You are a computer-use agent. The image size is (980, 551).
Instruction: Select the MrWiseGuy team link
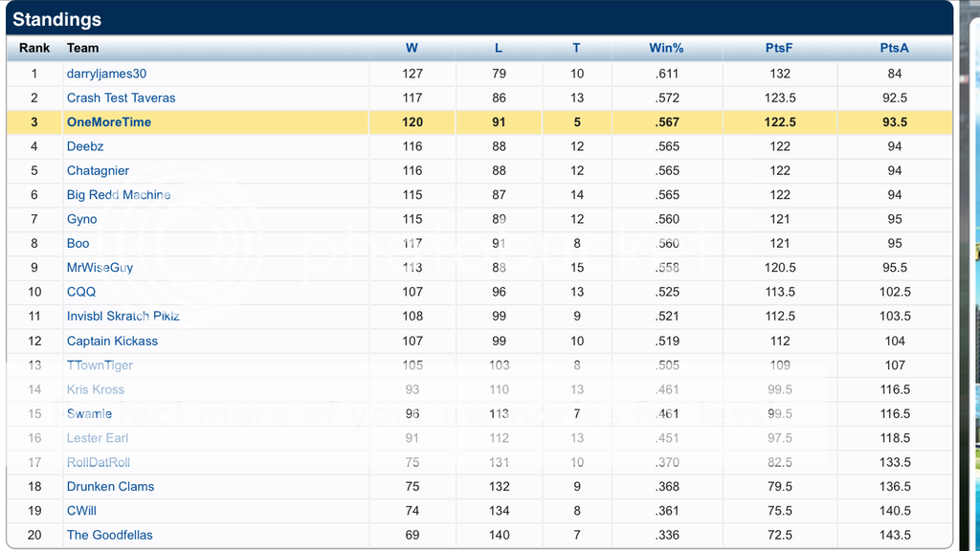(100, 268)
